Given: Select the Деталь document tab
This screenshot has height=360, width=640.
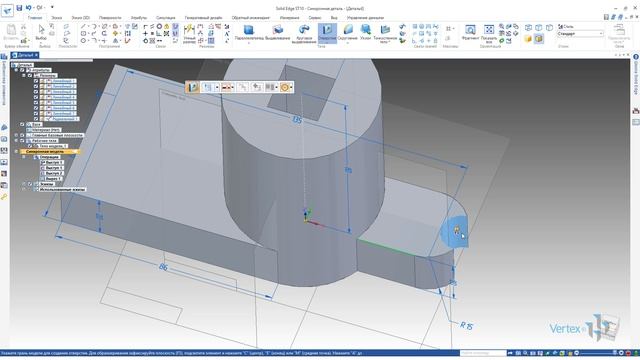Looking at the screenshot, I should pos(24,55).
